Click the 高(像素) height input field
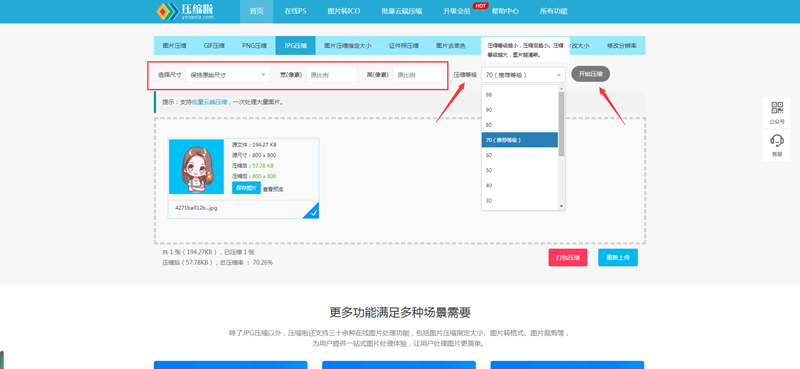The height and width of the screenshot is (369, 800). coord(418,75)
